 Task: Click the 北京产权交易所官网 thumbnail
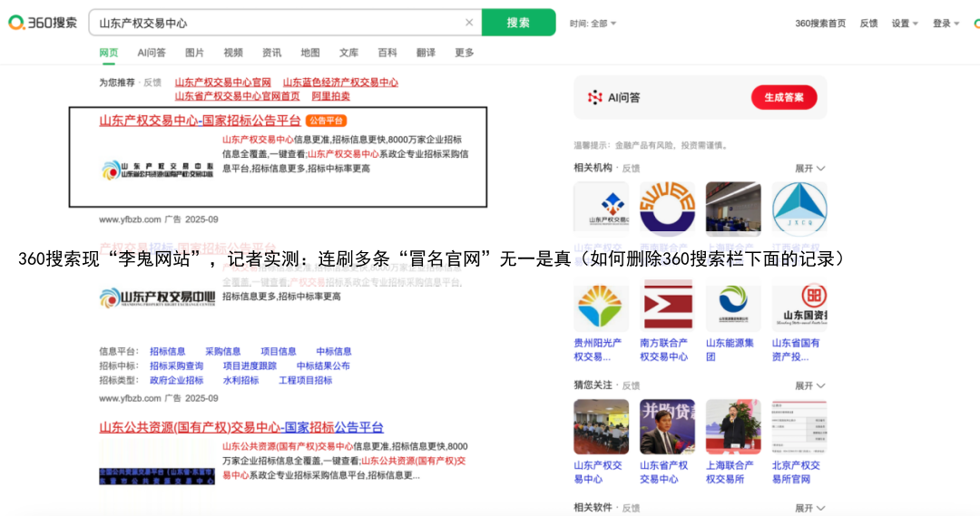click(799, 426)
